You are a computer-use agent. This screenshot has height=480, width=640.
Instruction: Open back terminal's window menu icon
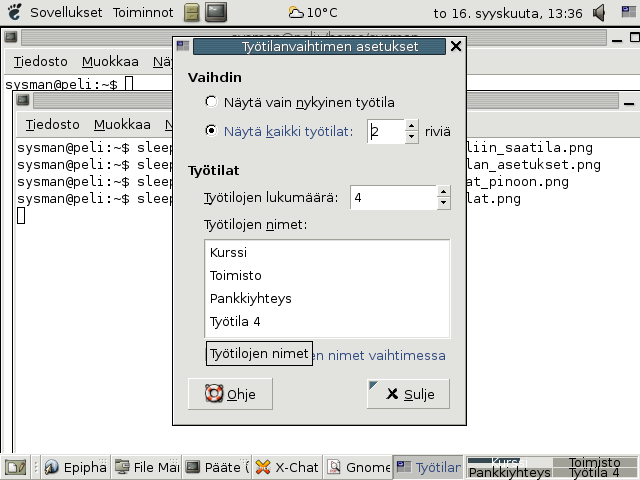11,37
